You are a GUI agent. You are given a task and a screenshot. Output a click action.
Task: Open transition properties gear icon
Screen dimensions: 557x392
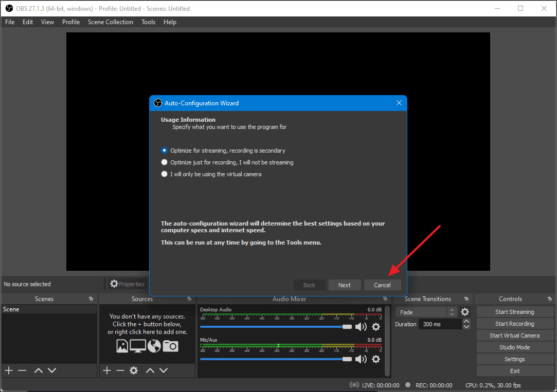pyautogui.click(x=464, y=312)
